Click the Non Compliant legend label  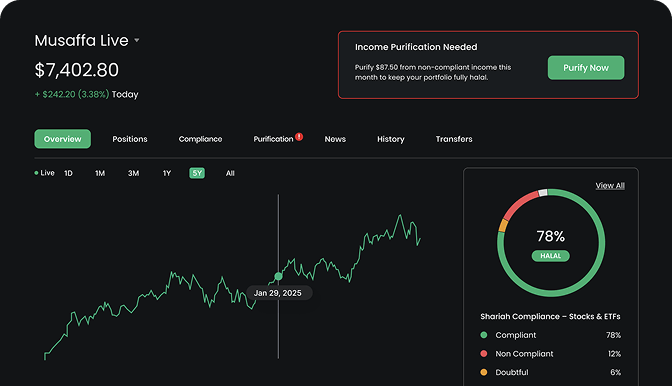(524, 353)
